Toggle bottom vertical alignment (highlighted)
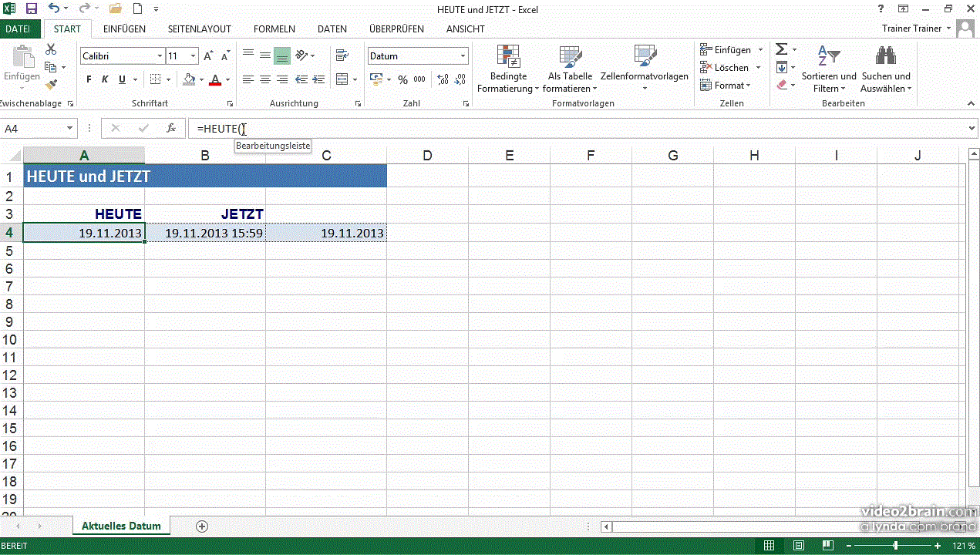980x555 pixels. [282, 55]
